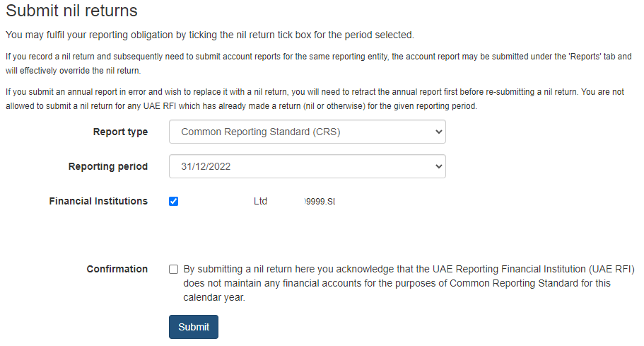This screenshot has height=346, width=644.
Task: Click the 'Submit nil returns' heading
Action: point(71,11)
